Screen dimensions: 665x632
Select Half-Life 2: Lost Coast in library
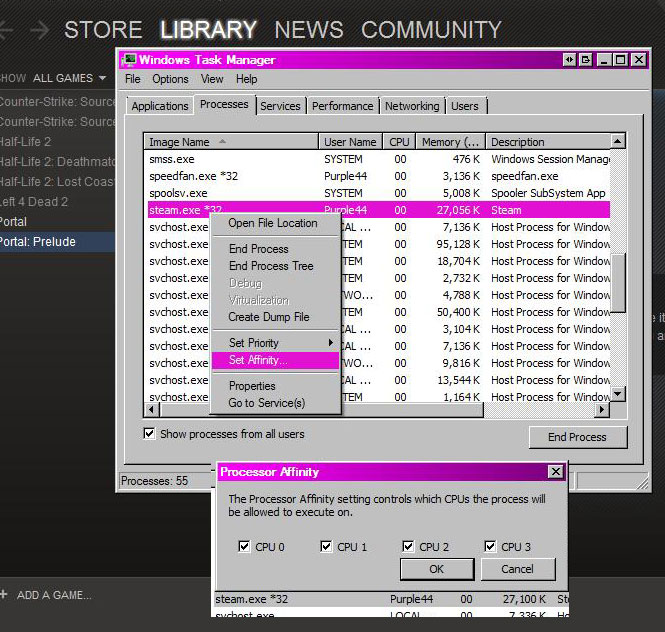coord(57,182)
